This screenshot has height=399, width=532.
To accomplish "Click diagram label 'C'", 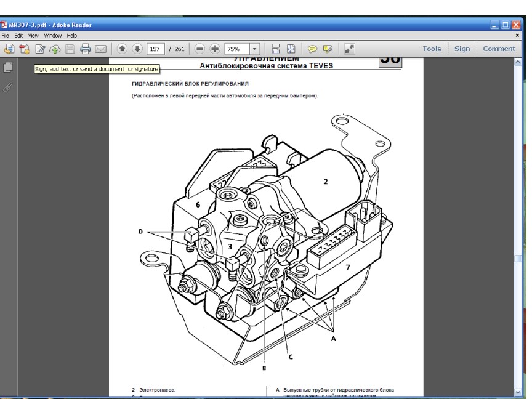I will coord(291,357).
